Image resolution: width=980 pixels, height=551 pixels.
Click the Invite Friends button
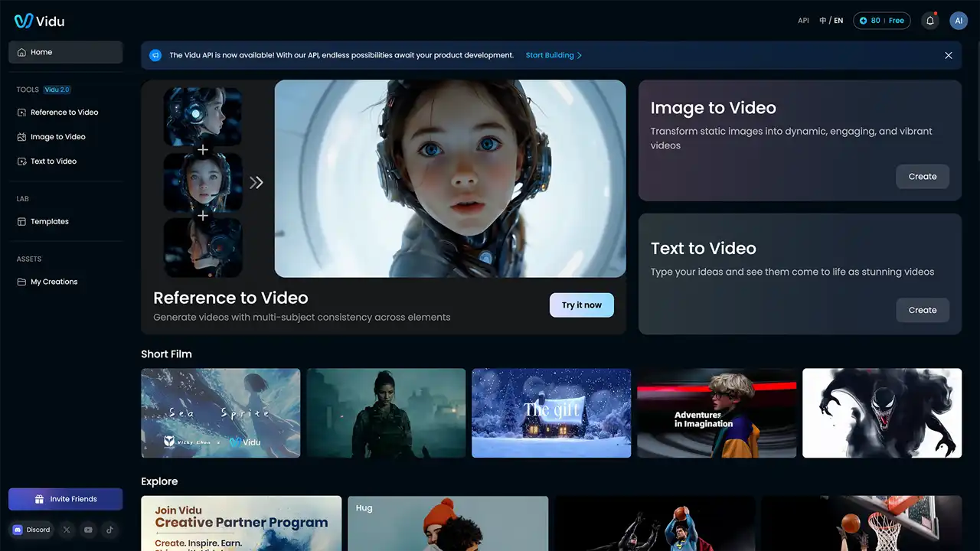(x=66, y=499)
